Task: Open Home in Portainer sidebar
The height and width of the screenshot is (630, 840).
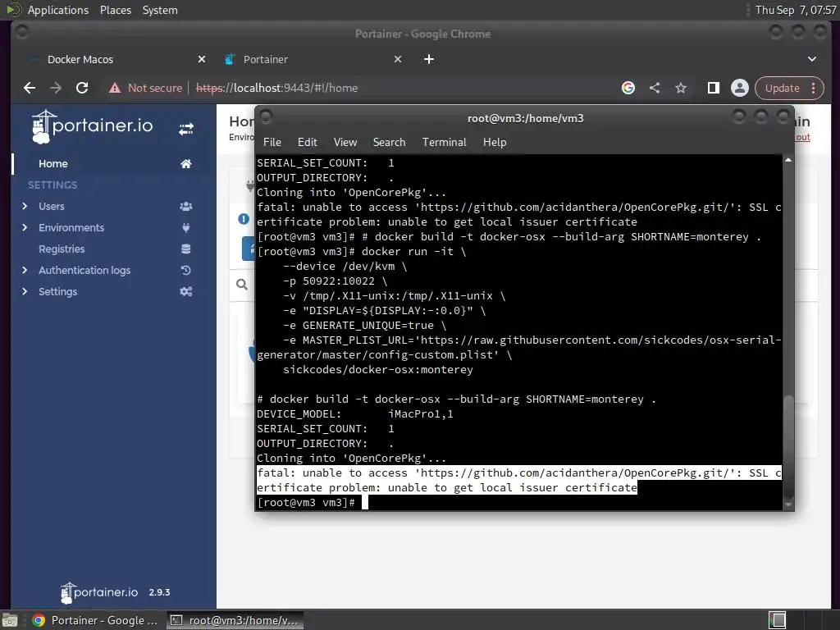Action: (x=53, y=163)
